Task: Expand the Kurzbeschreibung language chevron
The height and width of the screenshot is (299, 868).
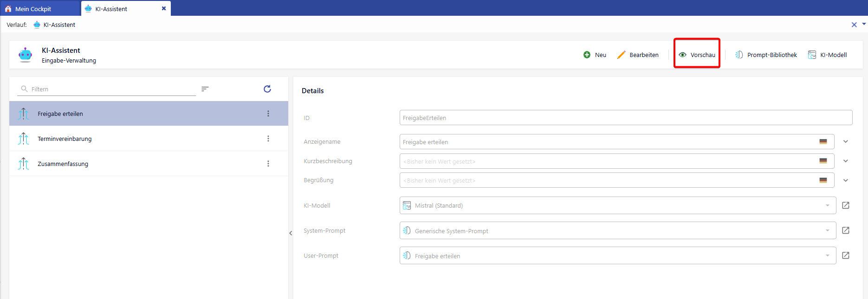Action: pos(846,161)
